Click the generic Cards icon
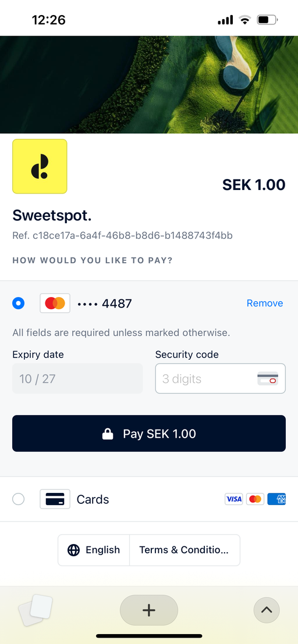Screen dimensions: 298x644 tap(55, 499)
